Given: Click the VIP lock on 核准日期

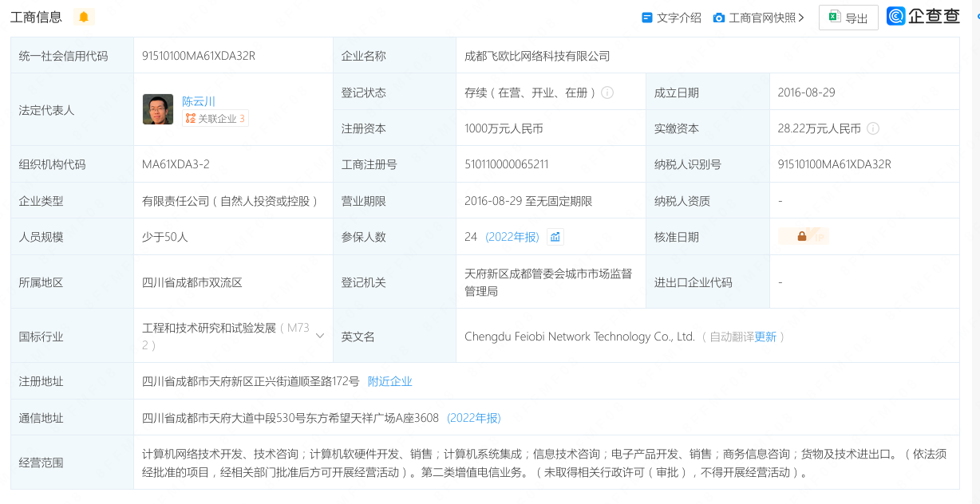Looking at the screenshot, I should (x=803, y=237).
